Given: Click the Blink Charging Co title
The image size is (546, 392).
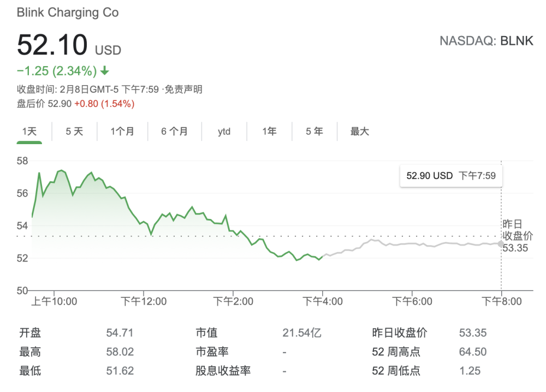Looking at the screenshot, I should (68, 13).
